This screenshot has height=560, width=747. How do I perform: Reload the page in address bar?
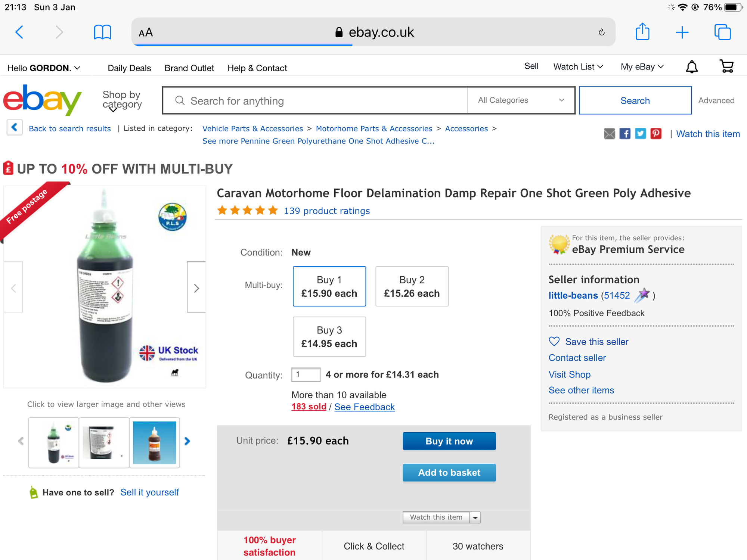point(601,32)
